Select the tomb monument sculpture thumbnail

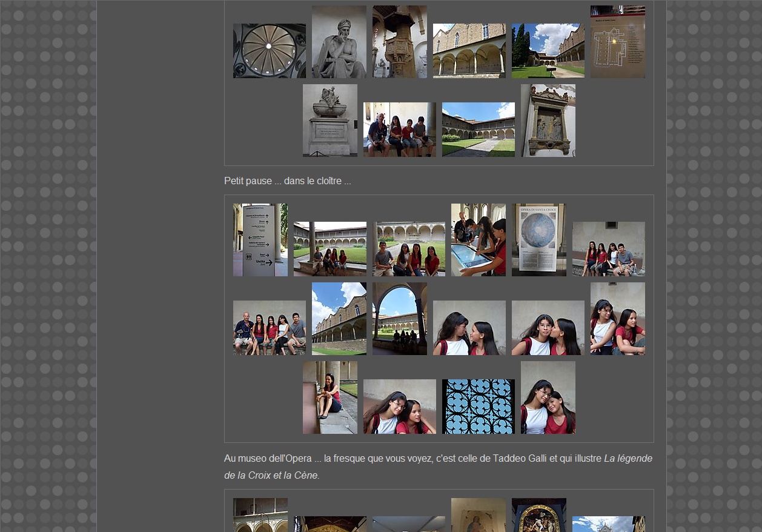330,121
